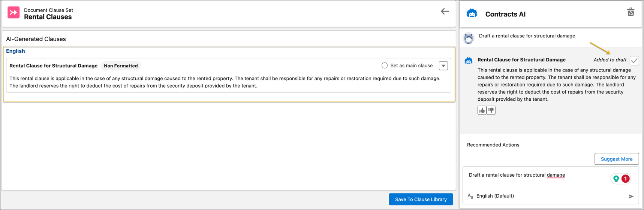Send the prompt with the arrow icon
The height and width of the screenshot is (210, 644).
pos(631,196)
